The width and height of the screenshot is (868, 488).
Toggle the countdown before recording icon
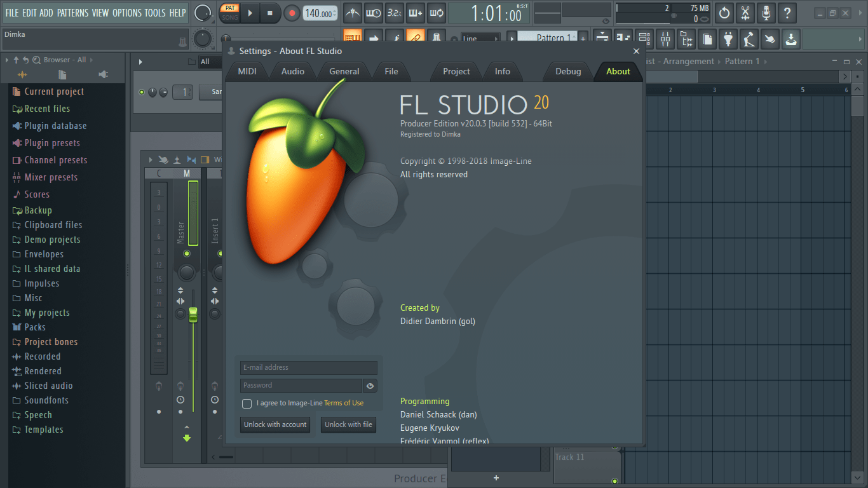(x=395, y=13)
